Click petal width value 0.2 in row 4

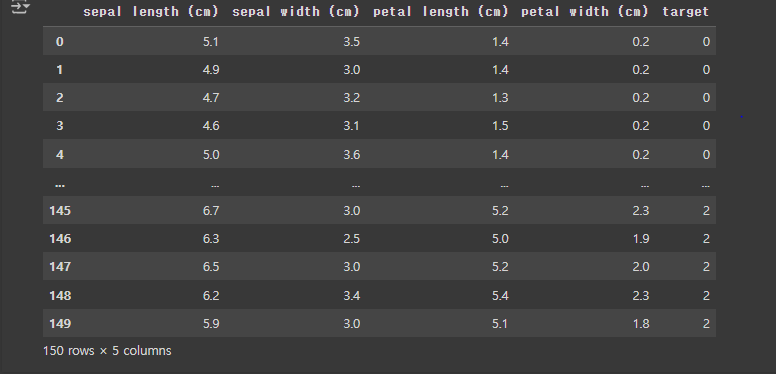[x=641, y=155]
